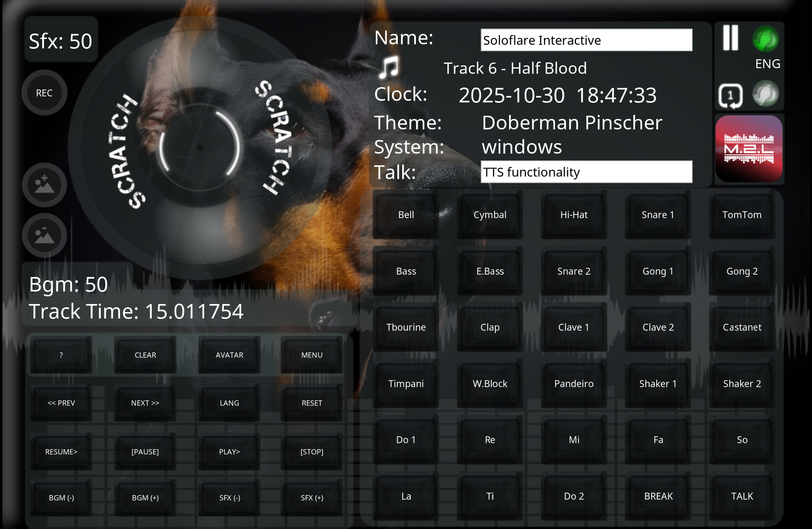Viewport: 812px width, 529px height.
Task: Hit the Cymbal drum pad
Action: (x=490, y=215)
